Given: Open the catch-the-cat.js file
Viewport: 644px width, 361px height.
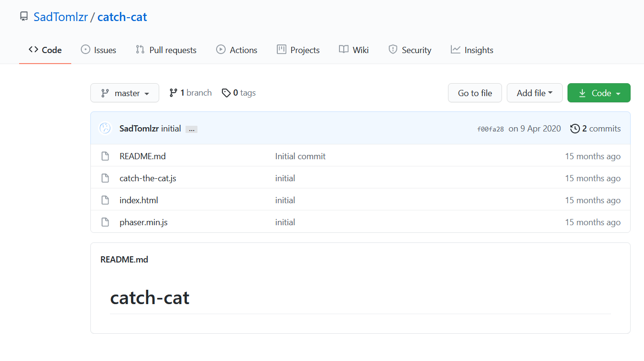Looking at the screenshot, I should pos(148,178).
